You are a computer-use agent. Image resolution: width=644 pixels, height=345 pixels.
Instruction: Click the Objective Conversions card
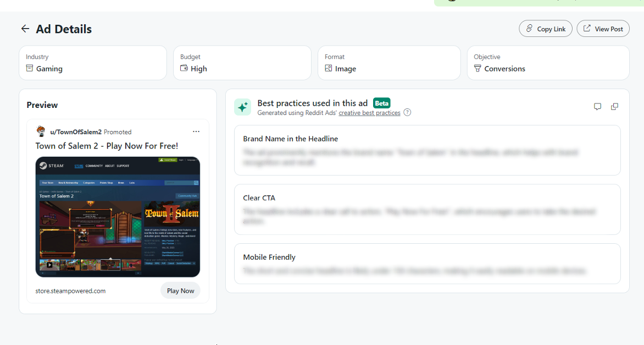[x=548, y=63]
